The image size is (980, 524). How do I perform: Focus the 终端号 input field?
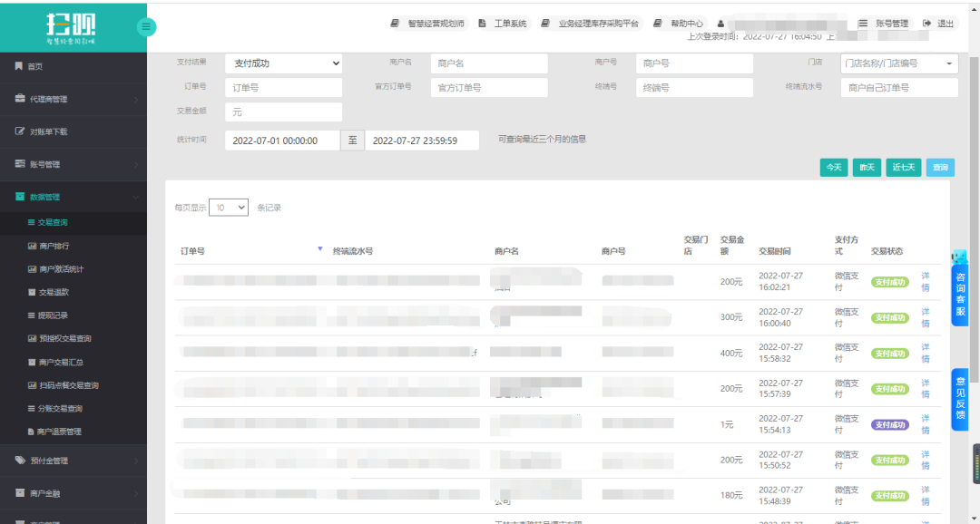pyautogui.click(x=695, y=88)
